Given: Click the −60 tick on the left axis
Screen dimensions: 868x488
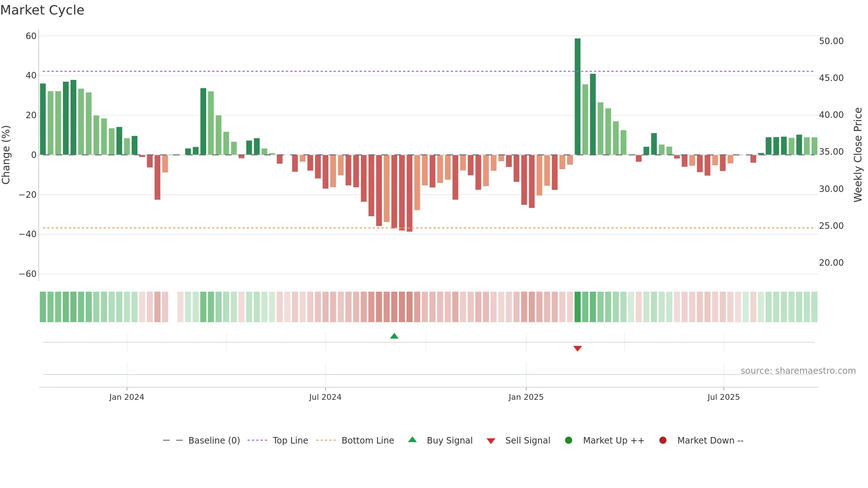Looking at the screenshot, I should 28,274.
